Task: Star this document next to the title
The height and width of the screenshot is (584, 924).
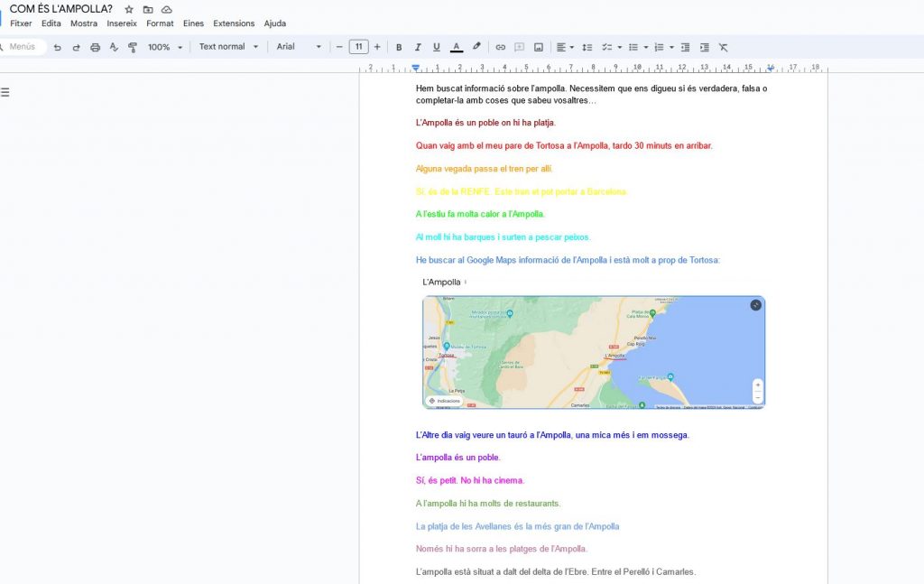Action: 129,9
